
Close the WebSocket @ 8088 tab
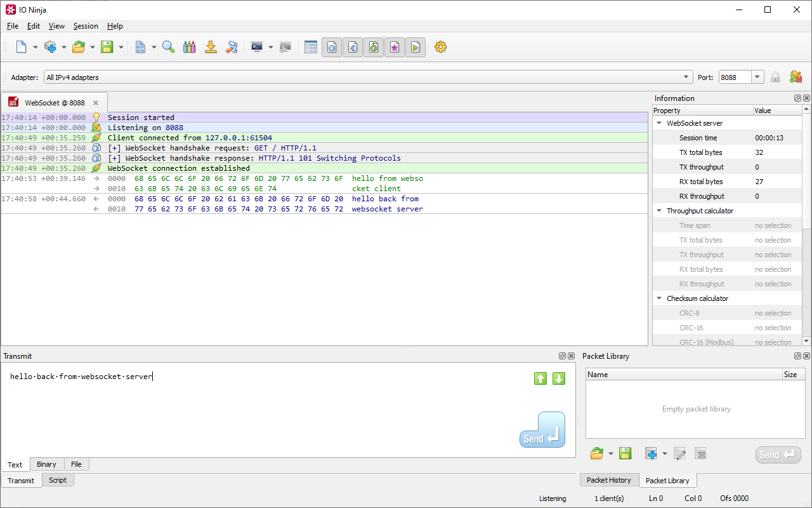pos(96,103)
